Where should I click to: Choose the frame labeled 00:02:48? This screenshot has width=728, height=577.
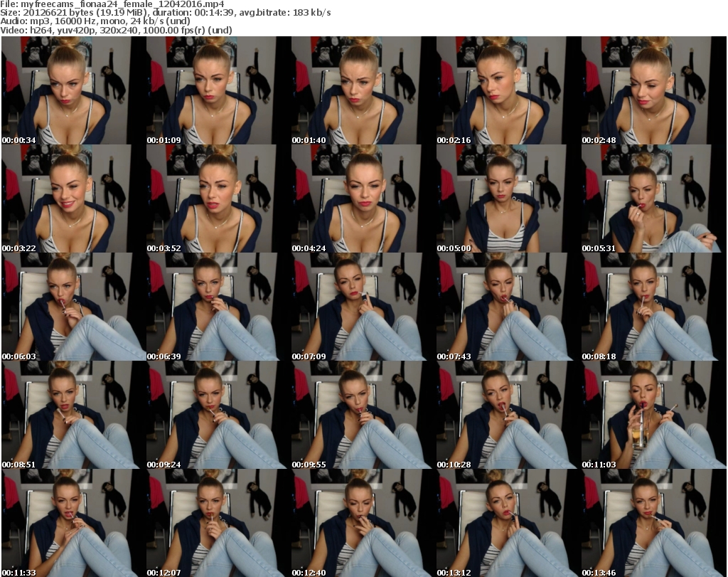pyautogui.click(x=653, y=90)
